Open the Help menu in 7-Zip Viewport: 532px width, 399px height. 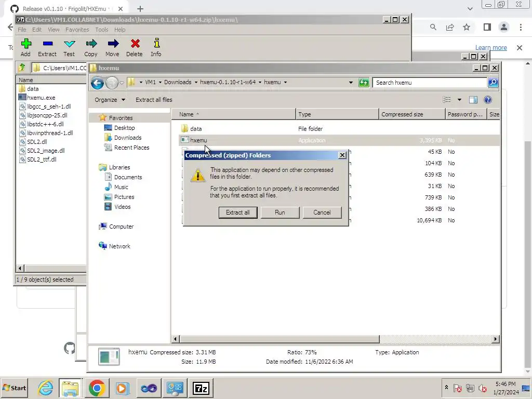coord(120,30)
